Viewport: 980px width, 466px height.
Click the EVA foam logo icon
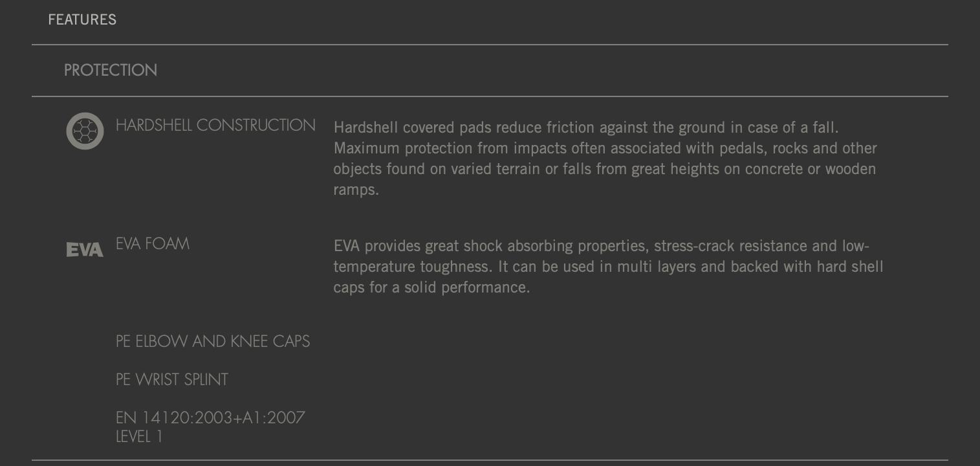[x=85, y=250]
